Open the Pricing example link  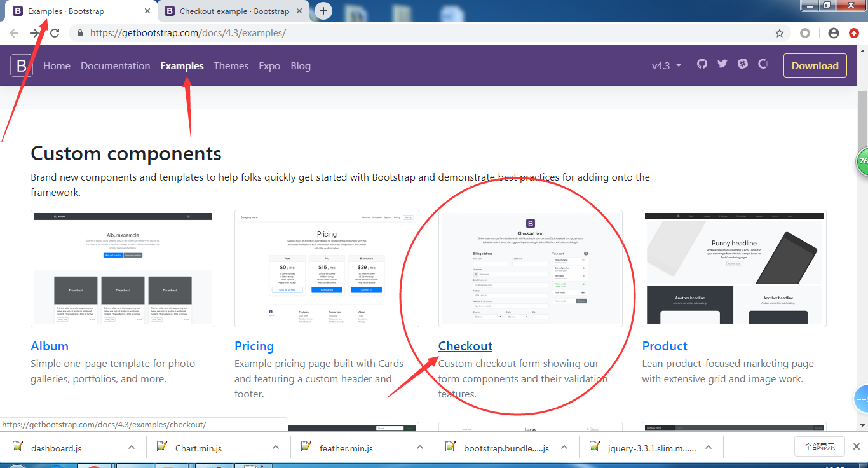(254, 346)
